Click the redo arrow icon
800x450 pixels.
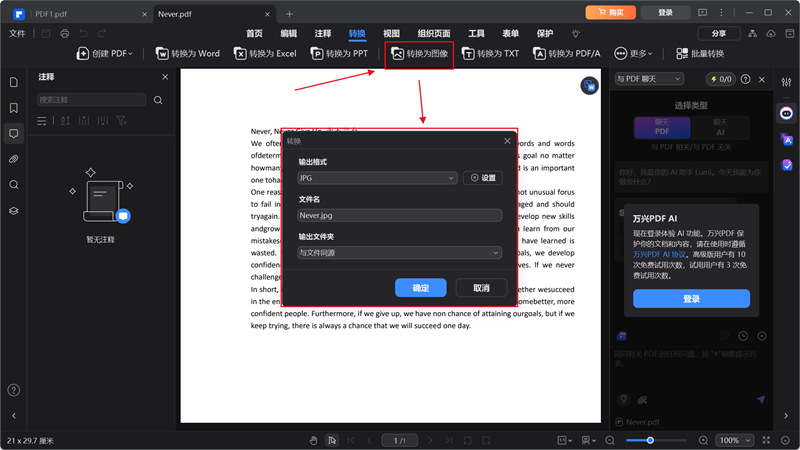click(x=102, y=34)
